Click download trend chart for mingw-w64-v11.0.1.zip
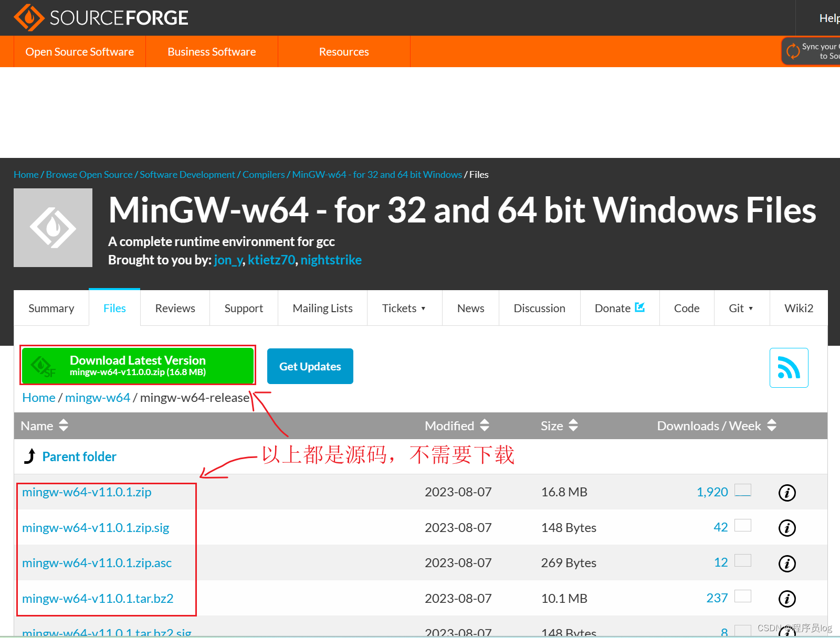This screenshot has width=840, height=638. coord(743,490)
